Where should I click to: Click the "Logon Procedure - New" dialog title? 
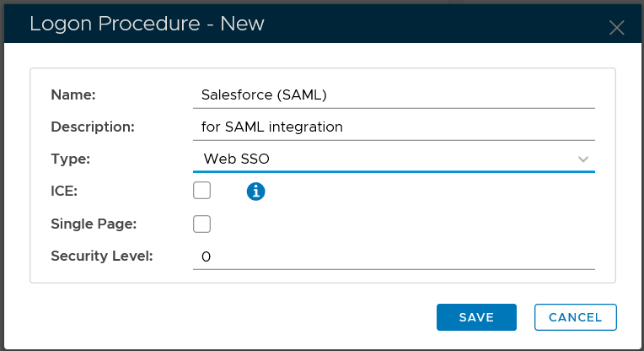pyautogui.click(x=147, y=24)
